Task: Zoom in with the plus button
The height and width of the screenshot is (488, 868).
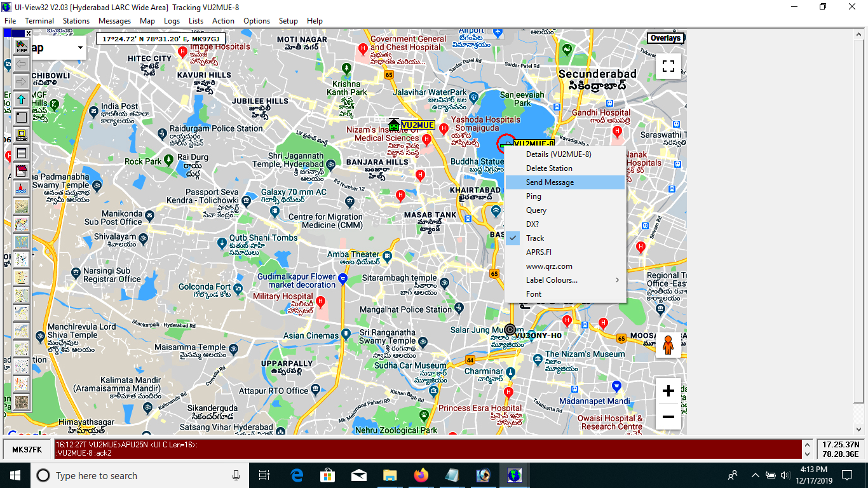Action: [668, 391]
